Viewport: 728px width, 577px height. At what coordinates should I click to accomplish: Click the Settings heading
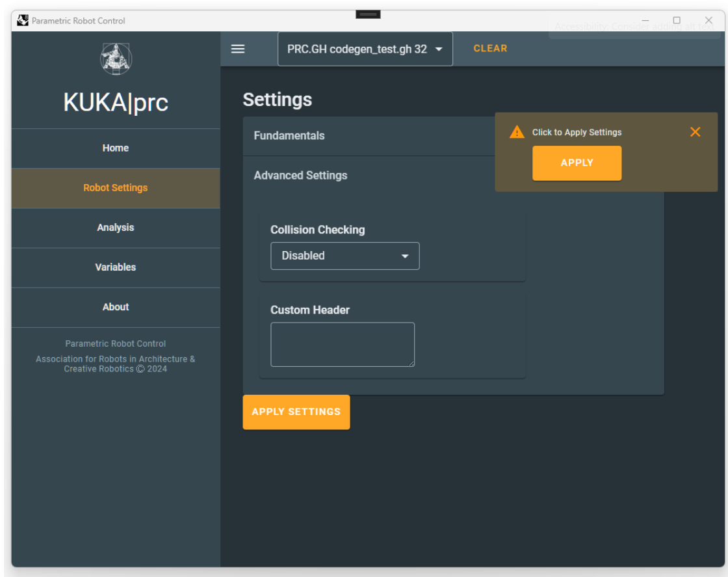[277, 100]
